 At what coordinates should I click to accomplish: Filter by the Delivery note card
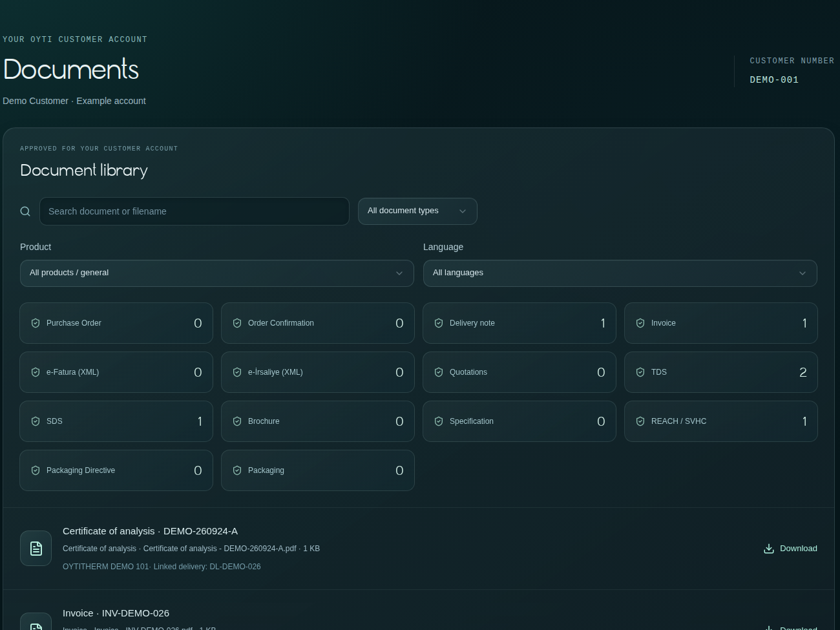pos(520,323)
